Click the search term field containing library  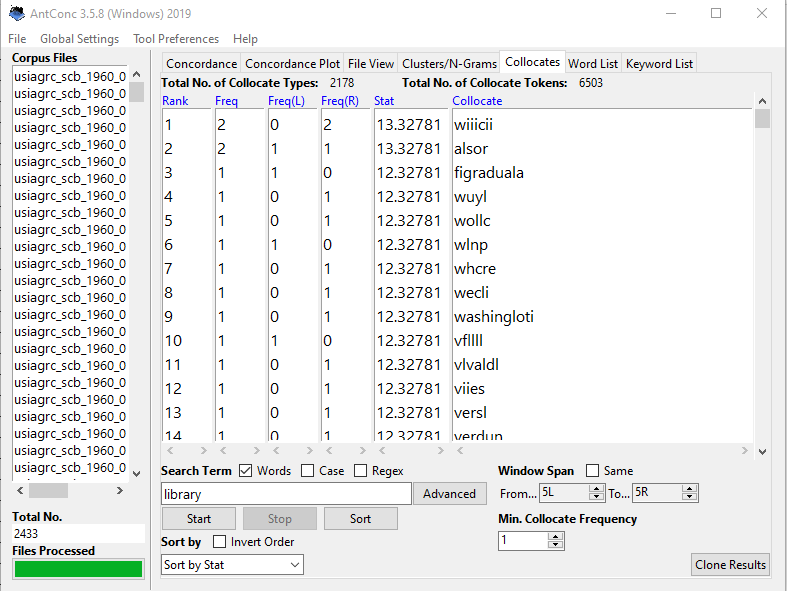pos(286,494)
